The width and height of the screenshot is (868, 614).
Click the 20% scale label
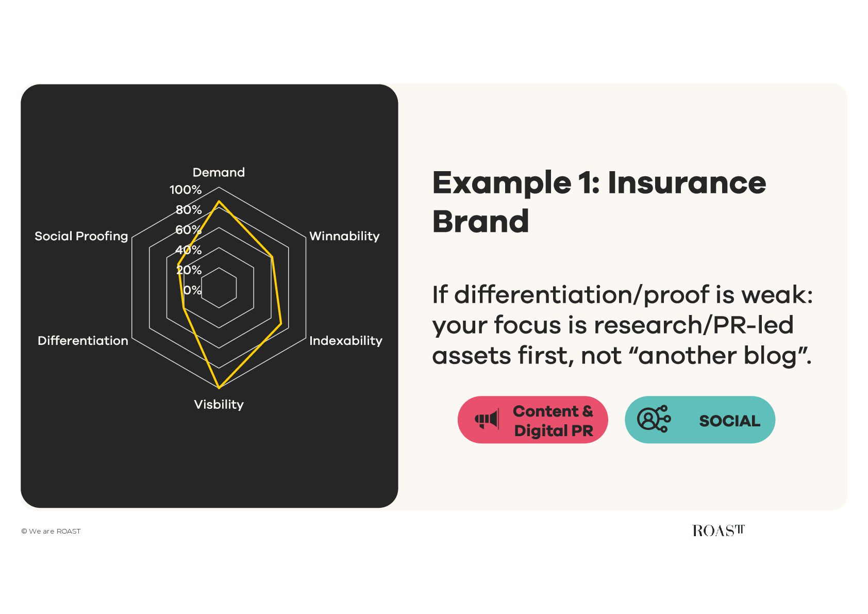click(189, 270)
